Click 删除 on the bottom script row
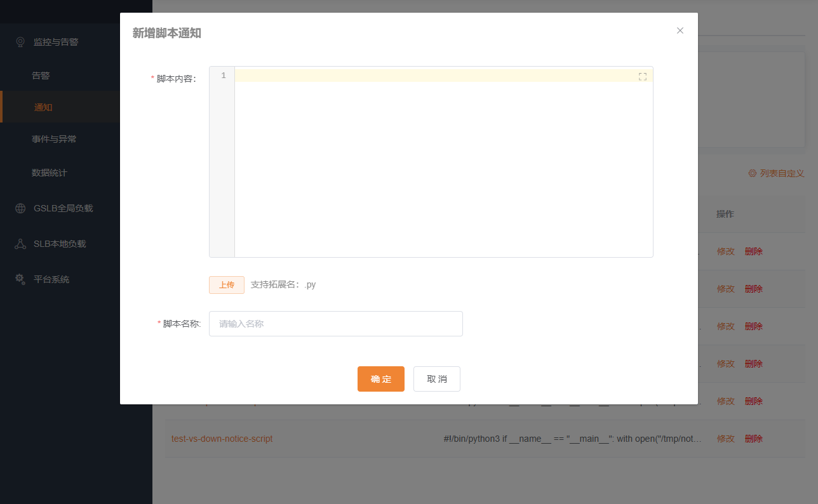This screenshot has width=818, height=504. (x=753, y=438)
